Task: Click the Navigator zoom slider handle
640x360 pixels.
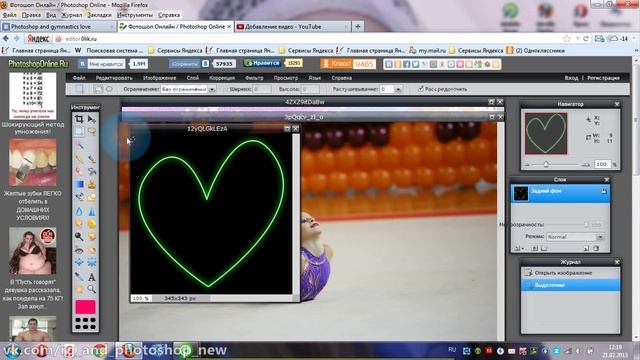Action: pyautogui.click(x=546, y=164)
